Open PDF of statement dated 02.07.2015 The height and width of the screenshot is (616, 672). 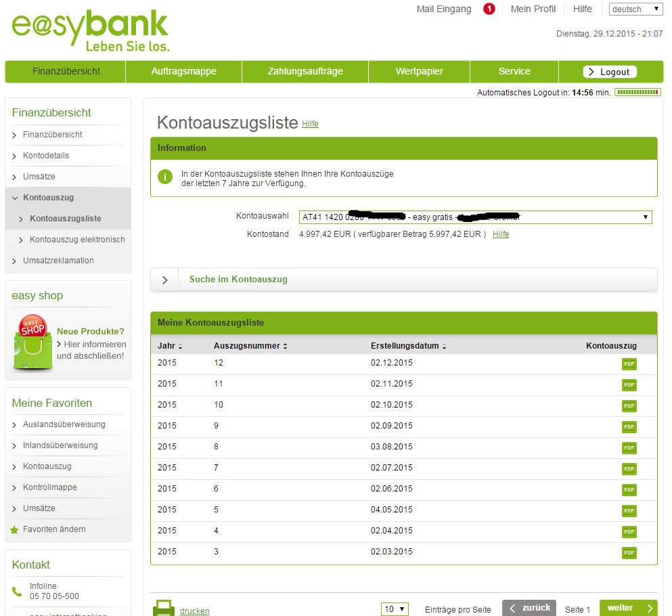(629, 469)
